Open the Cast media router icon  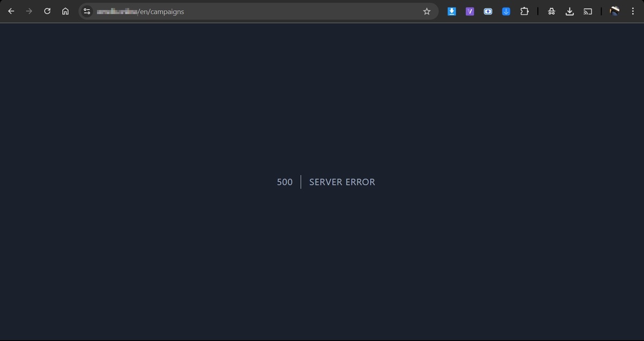coord(588,11)
